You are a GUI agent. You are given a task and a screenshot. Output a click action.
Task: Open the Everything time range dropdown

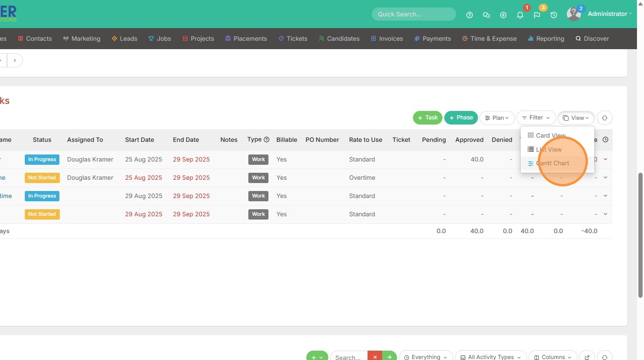(426, 357)
